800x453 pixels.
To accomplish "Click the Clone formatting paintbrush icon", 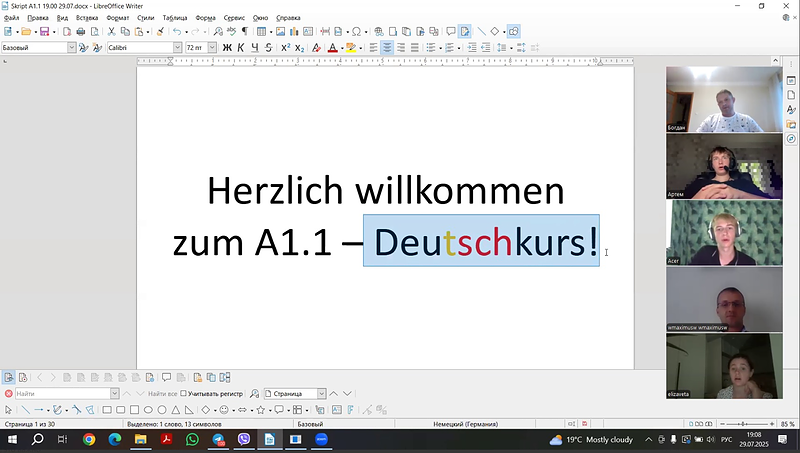I will [x=160, y=32].
